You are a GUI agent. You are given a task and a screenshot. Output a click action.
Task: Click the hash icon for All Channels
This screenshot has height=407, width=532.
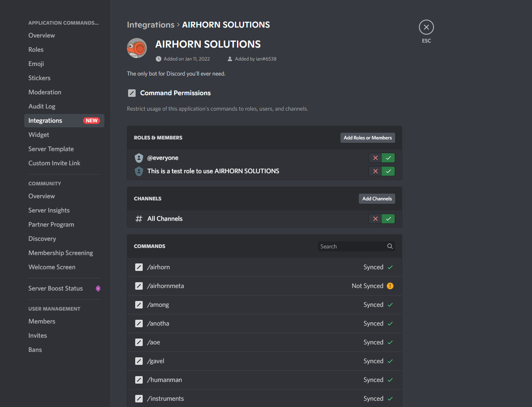tap(139, 219)
